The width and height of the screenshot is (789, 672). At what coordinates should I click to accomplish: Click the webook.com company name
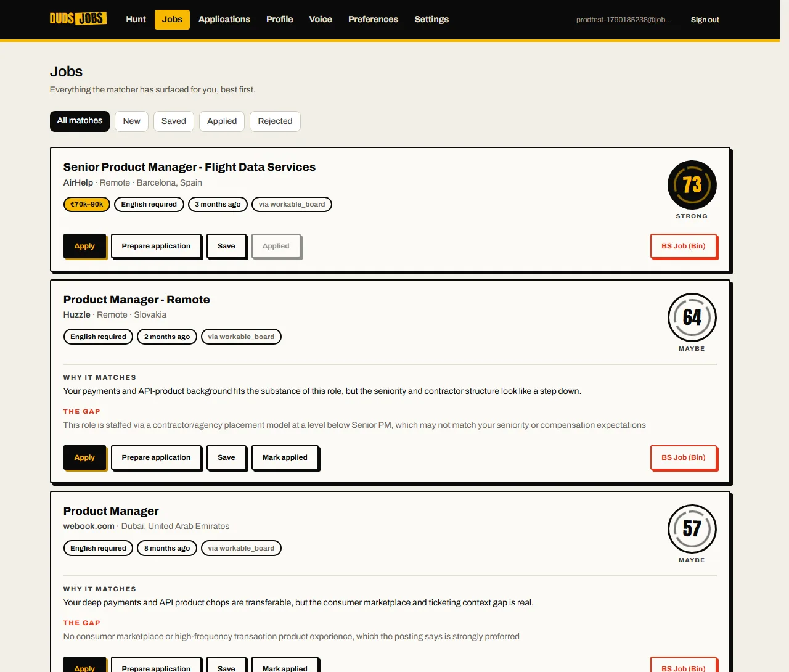click(89, 526)
